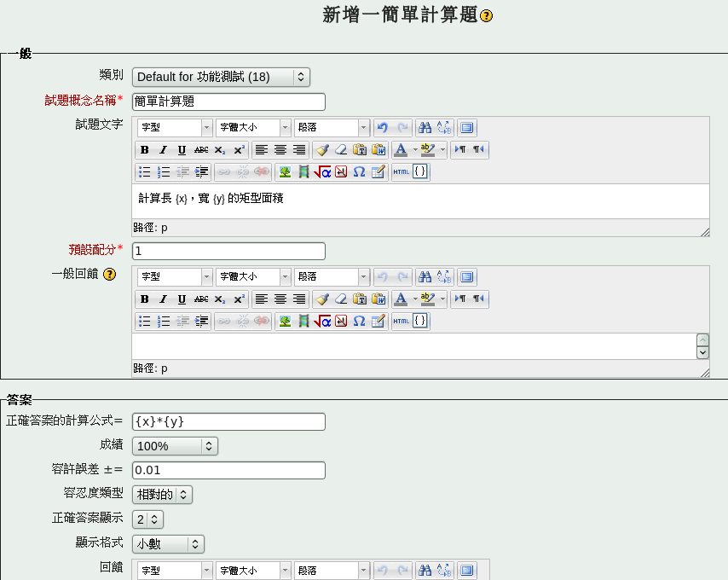
Task: Open 字體大小 font size menu in 試題文字 editor
Action: coord(253,128)
